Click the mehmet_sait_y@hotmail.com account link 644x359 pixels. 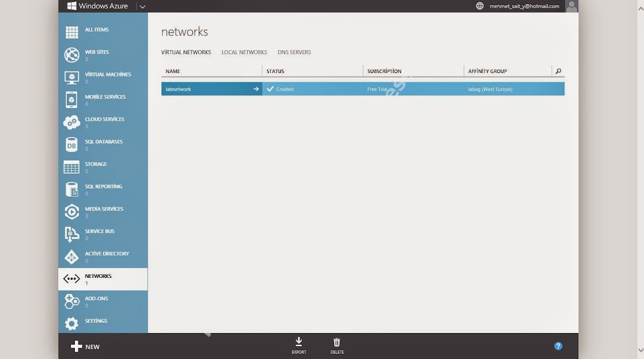[525, 6]
